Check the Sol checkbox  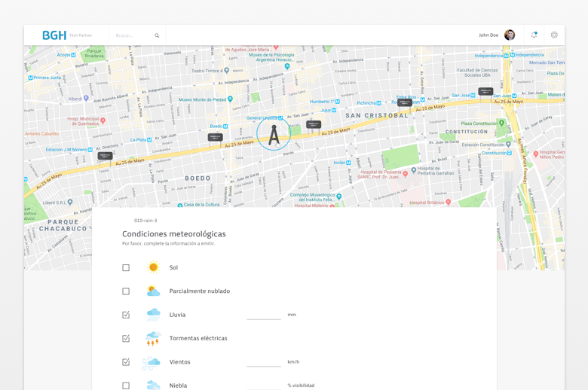pyautogui.click(x=126, y=267)
